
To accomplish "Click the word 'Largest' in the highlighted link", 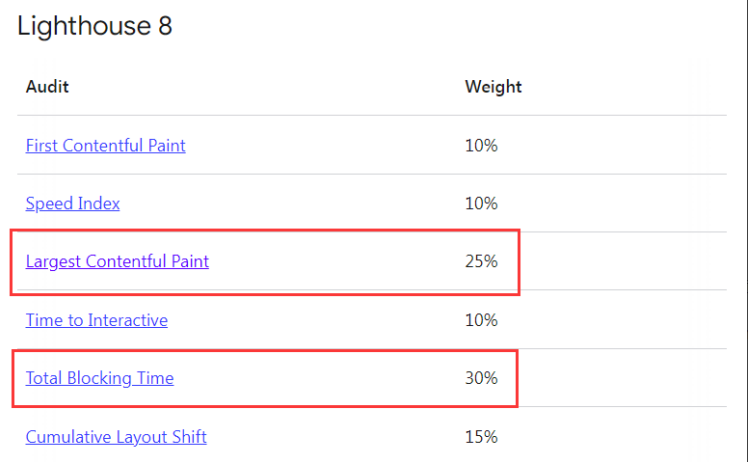I will click(53, 262).
